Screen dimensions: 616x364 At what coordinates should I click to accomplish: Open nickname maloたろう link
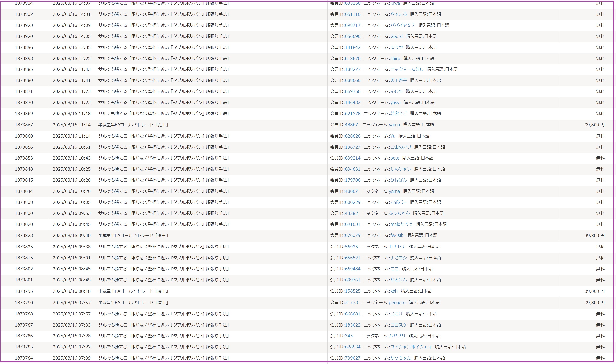(401, 224)
